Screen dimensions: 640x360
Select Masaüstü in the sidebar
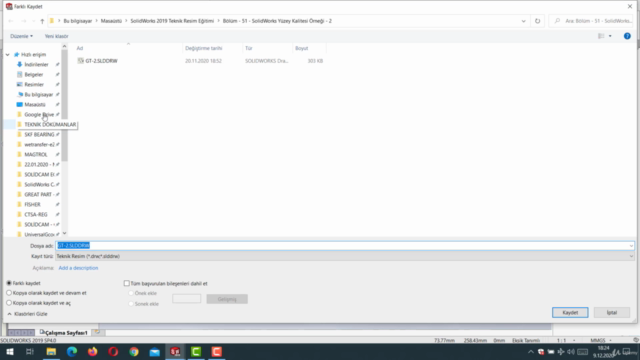pos(35,104)
